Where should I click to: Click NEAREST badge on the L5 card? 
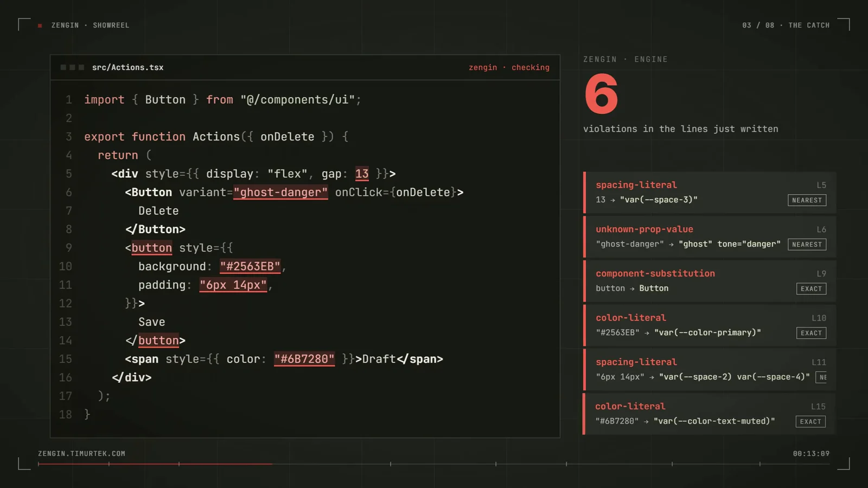click(807, 200)
